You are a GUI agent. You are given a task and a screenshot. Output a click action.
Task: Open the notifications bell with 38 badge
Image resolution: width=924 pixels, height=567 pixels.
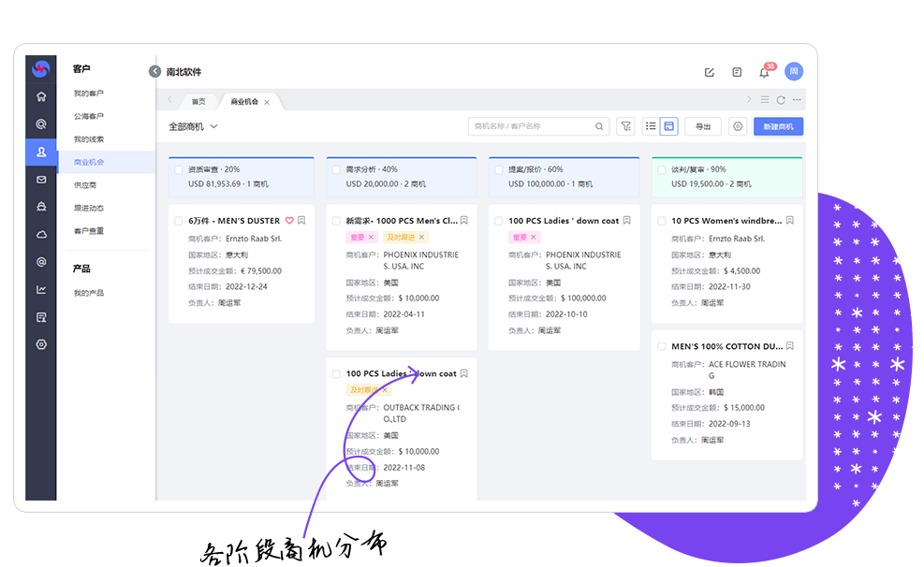[x=764, y=73]
